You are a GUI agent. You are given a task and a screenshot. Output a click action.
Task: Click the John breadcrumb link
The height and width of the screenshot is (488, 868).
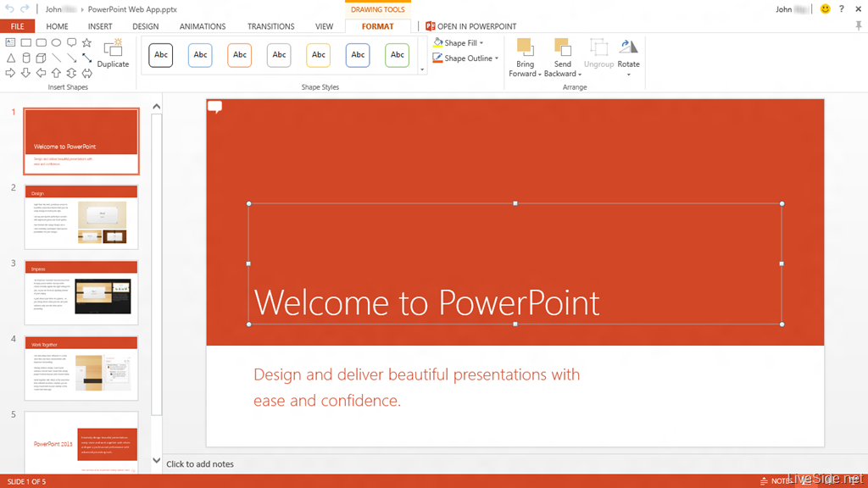click(60, 8)
